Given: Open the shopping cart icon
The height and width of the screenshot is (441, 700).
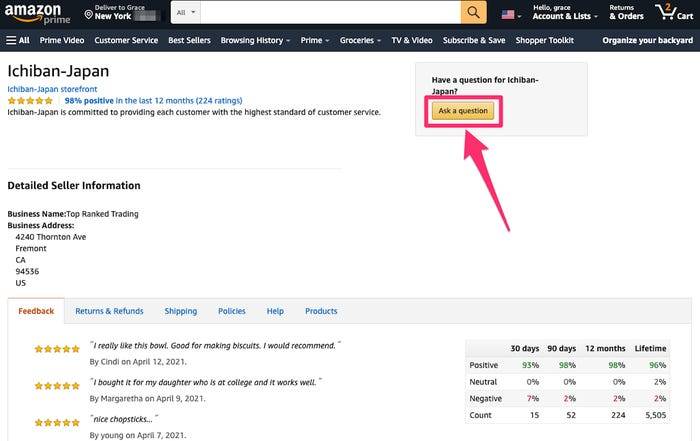Looking at the screenshot, I should coord(674,12).
